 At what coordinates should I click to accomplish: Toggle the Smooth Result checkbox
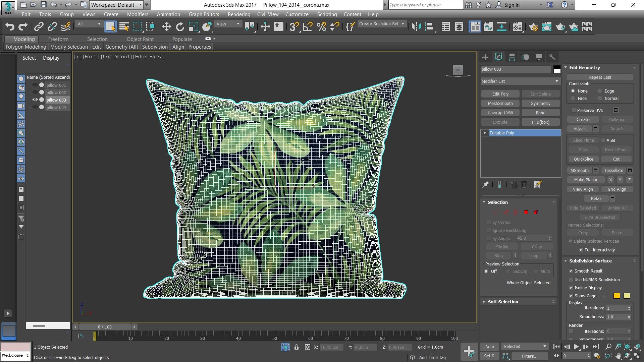click(571, 271)
